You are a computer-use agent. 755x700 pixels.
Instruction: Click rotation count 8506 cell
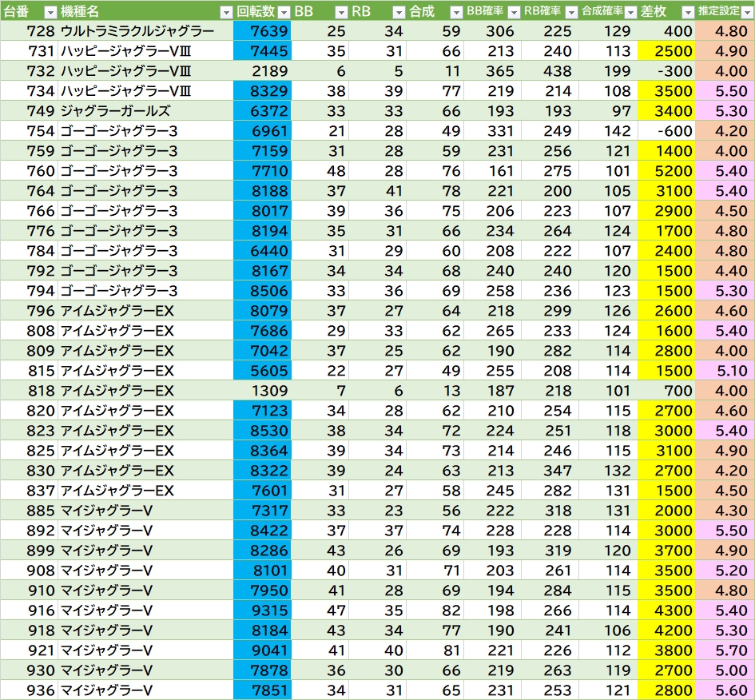click(x=262, y=291)
